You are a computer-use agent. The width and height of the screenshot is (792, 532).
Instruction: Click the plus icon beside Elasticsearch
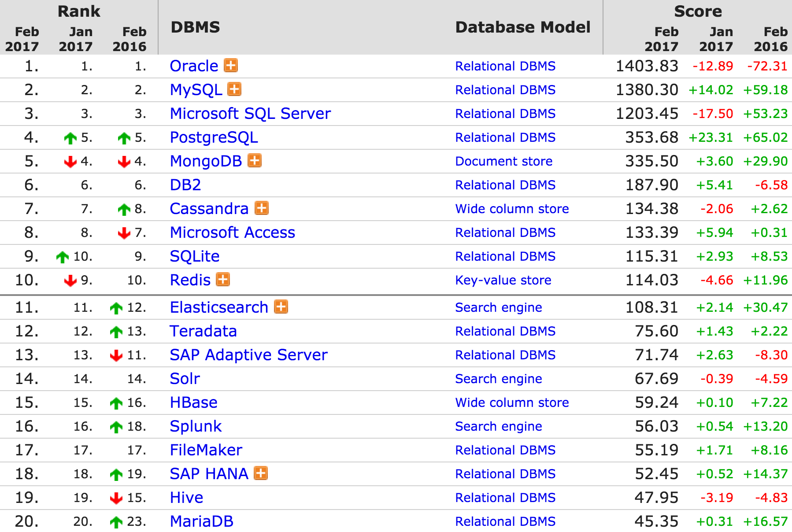pos(281,307)
